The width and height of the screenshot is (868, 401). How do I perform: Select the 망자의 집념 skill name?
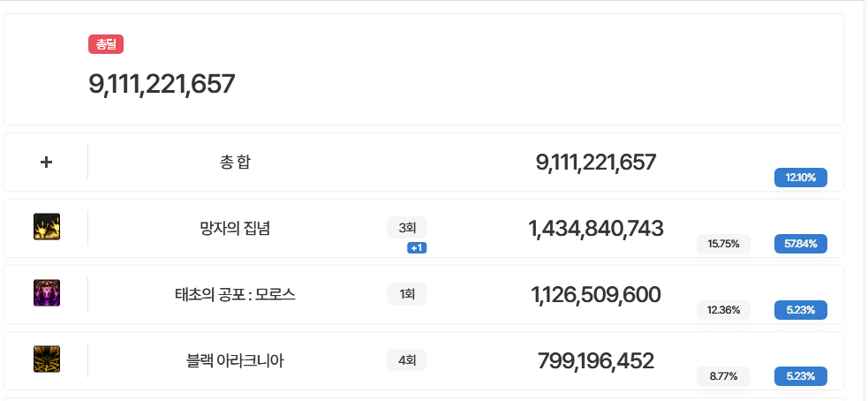235,228
